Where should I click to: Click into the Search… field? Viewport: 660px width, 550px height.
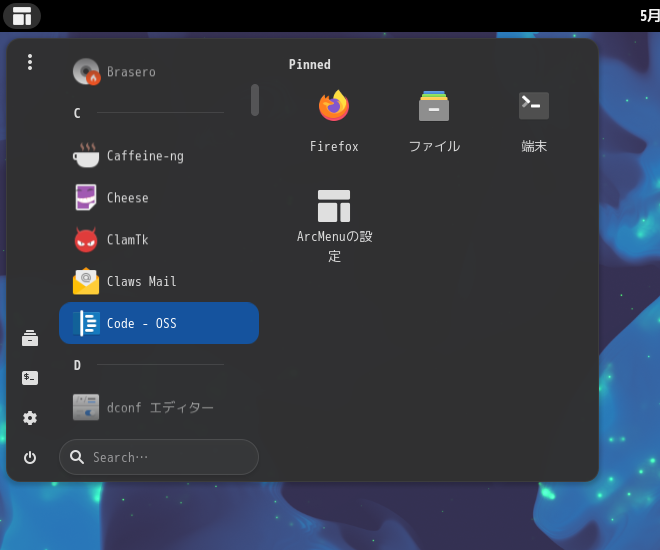tap(159, 457)
